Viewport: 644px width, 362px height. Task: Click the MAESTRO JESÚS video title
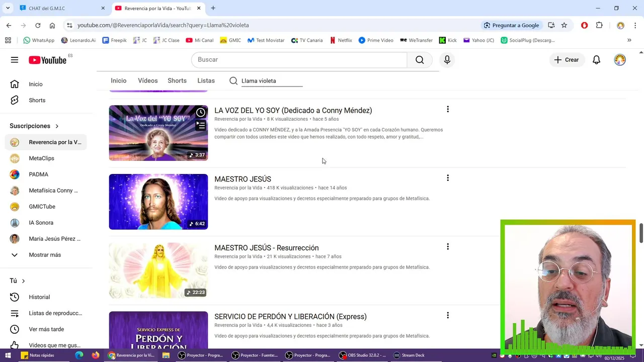243,179
